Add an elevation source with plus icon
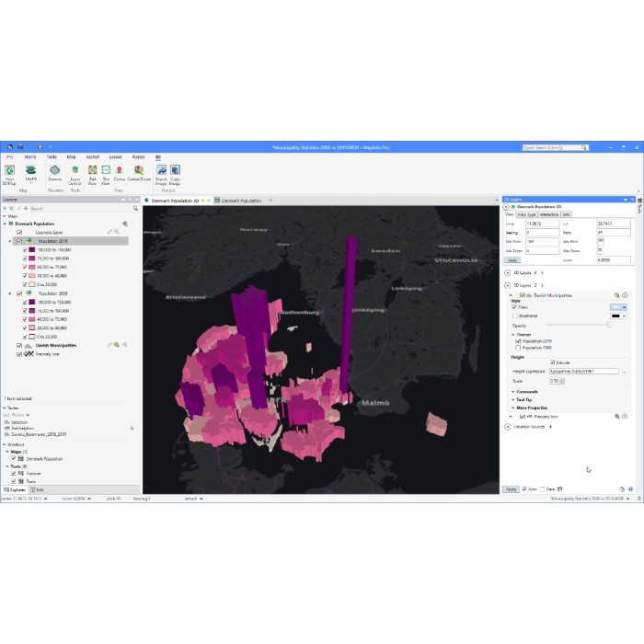Screen dimensions: 644x644 point(550,427)
